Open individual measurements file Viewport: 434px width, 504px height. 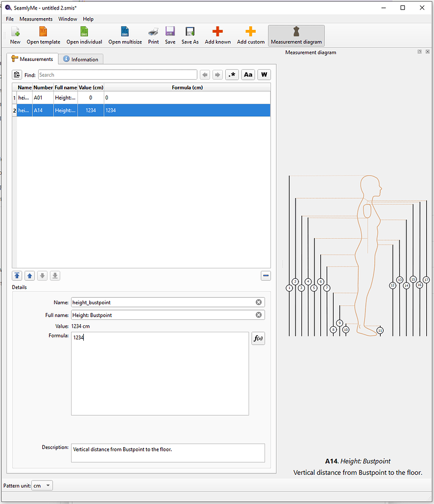[x=84, y=35]
